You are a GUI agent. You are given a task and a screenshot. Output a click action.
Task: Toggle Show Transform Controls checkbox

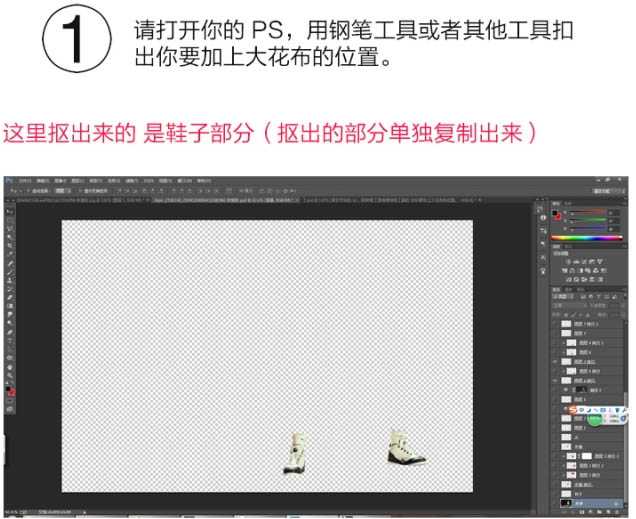(80, 191)
